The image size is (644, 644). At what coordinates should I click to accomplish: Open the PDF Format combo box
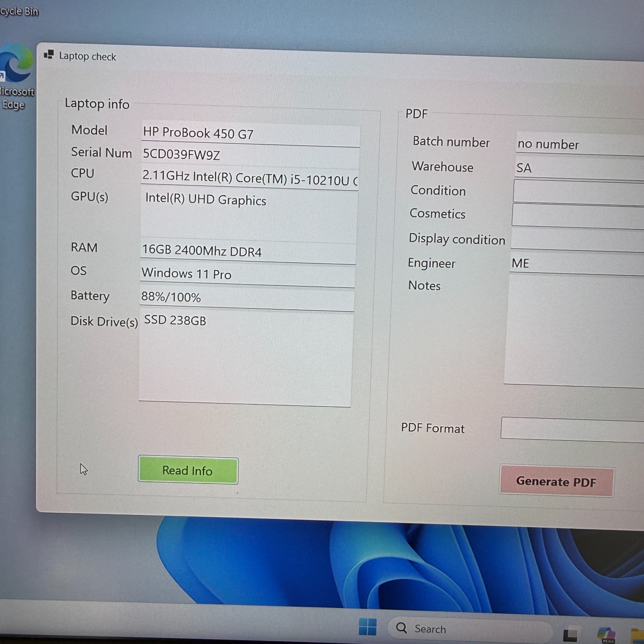(572, 429)
